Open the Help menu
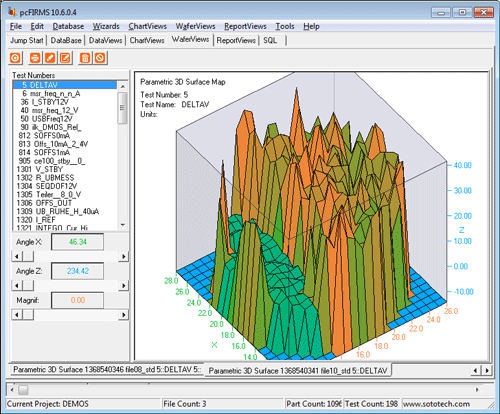Image resolution: width=500 pixels, height=414 pixels. coord(311,26)
